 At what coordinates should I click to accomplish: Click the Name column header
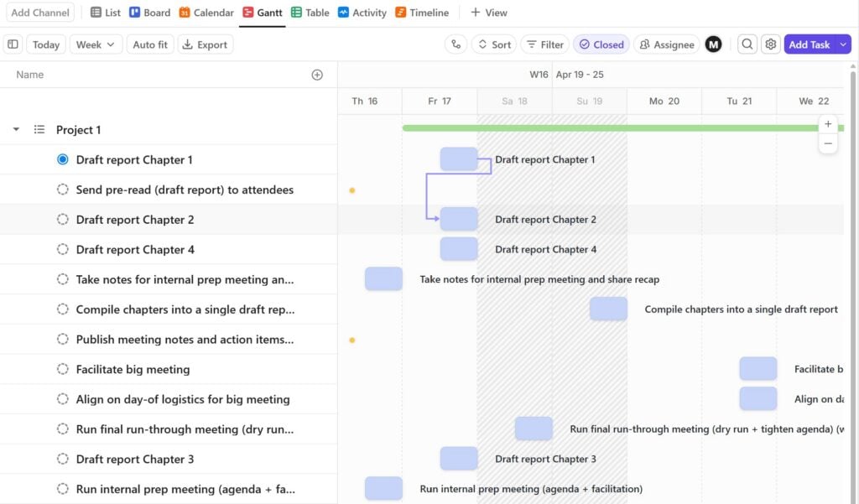(x=29, y=75)
